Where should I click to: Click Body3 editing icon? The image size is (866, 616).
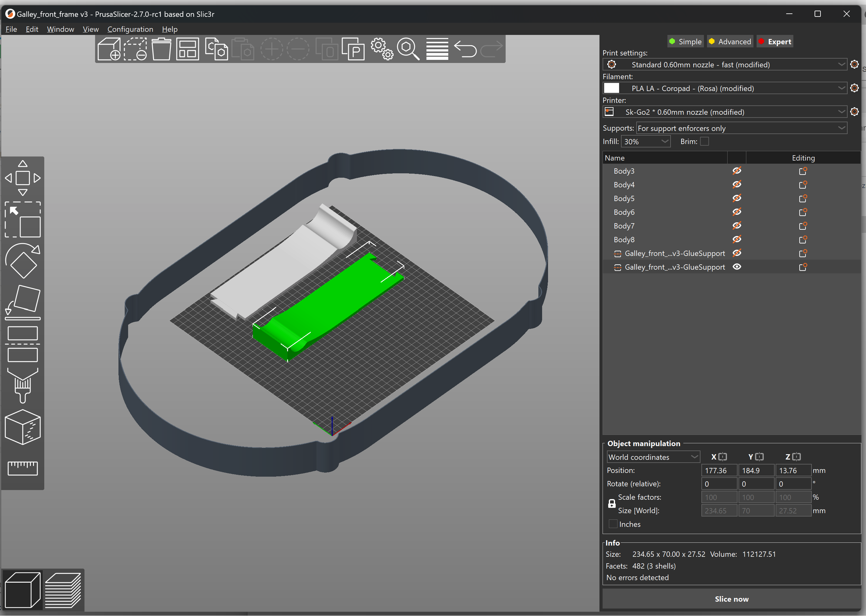[803, 171]
